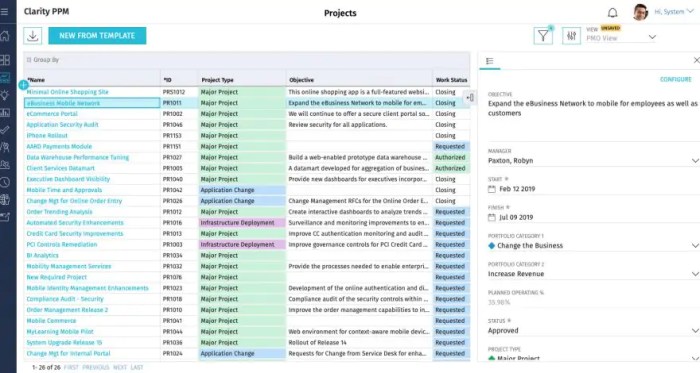Open the hamburger main menu
The width and height of the screenshot is (700, 373).
click(x=5, y=12)
